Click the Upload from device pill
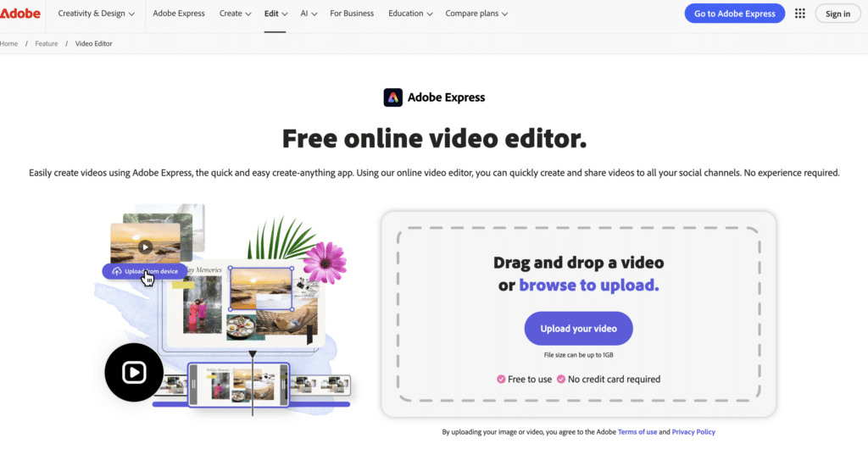 tap(145, 271)
